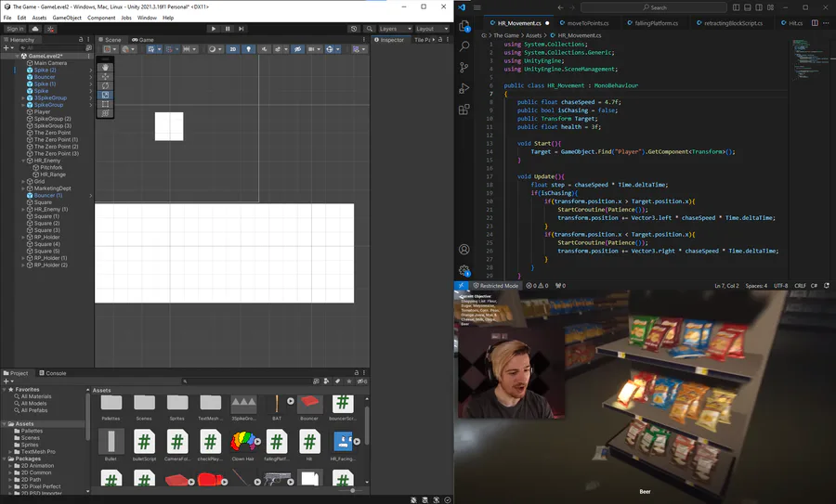Click VS Code split editor right icon
The image size is (836, 504).
point(815,23)
